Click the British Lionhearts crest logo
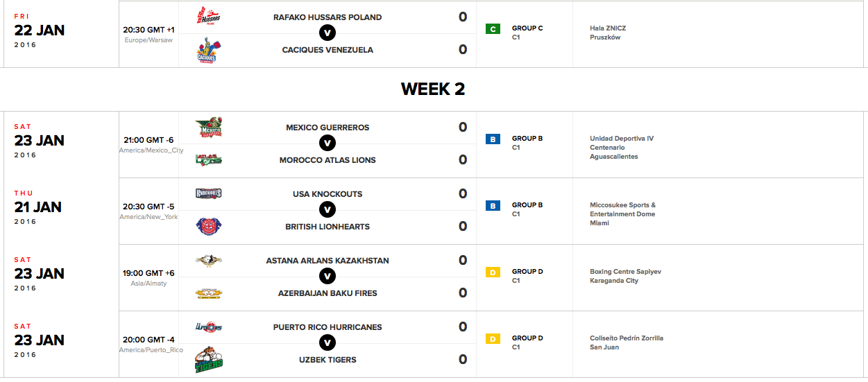Viewport: 868px width, 382px height. point(209,227)
